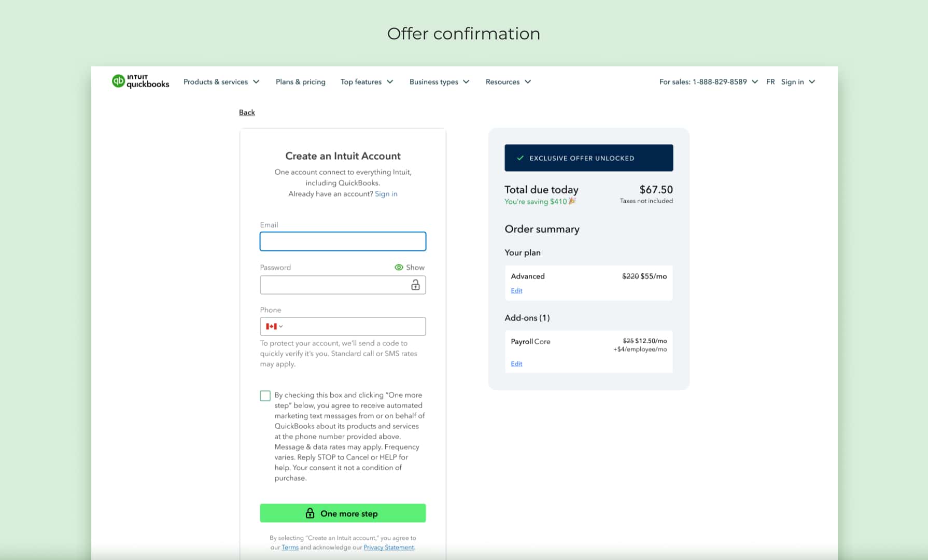
Task: Open the Sign in dropdown in header
Action: [x=798, y=82]
